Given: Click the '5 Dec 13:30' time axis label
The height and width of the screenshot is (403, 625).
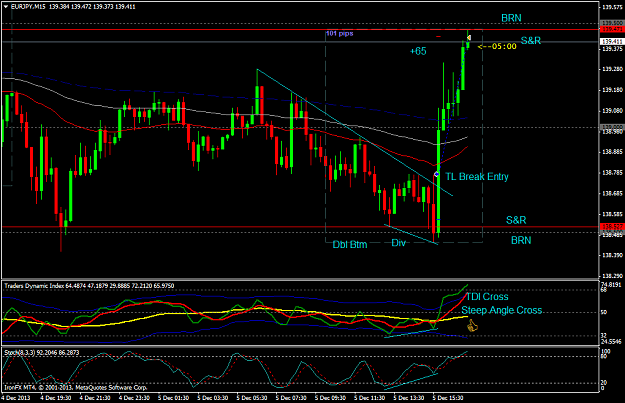Looking at the screenshot, I should tap(409, 398).
